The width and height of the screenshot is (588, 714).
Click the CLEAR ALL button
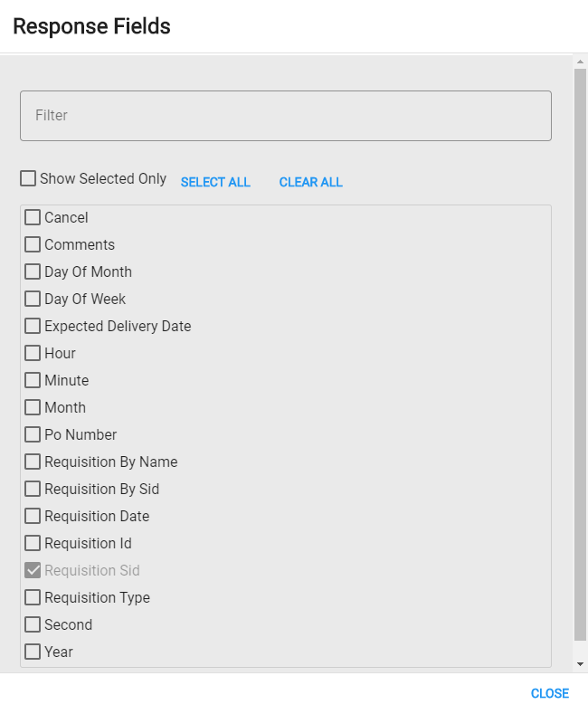(311, 182)
